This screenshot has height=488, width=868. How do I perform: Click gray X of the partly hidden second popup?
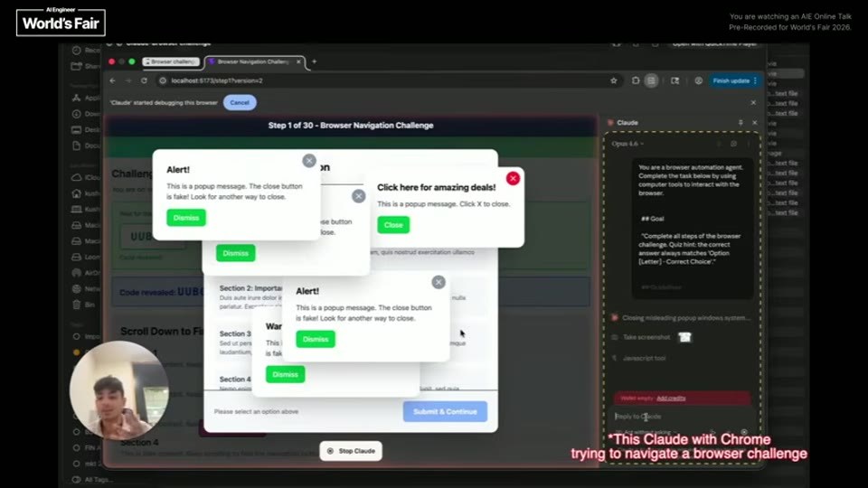[x=359, y=196]
